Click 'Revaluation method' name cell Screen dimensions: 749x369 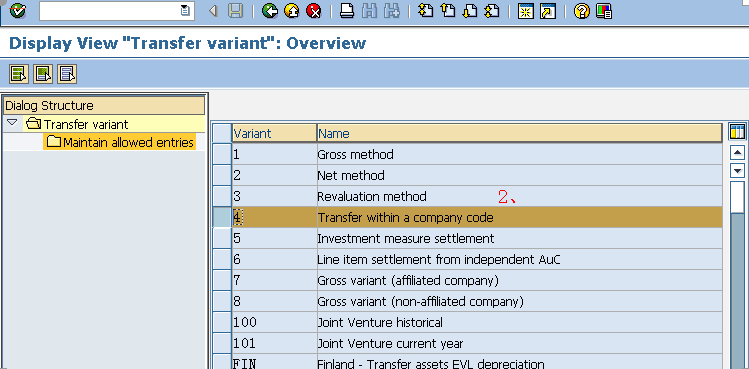pyautogui.click(x=520, y=196)
